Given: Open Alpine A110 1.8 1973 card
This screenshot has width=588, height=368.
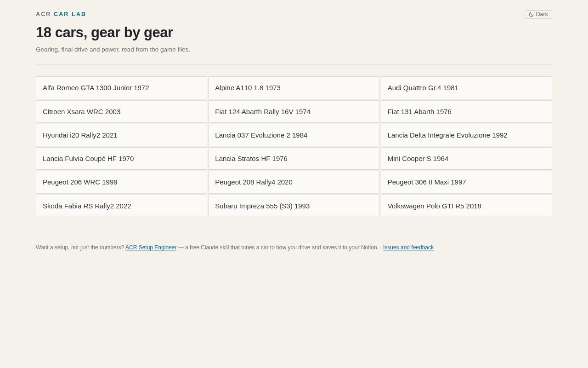Looking at the screenshot, I should [294, 88].
